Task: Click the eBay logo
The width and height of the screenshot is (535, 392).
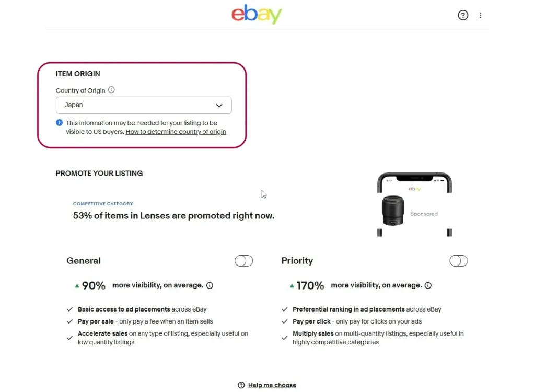Action: click(257, 15)
